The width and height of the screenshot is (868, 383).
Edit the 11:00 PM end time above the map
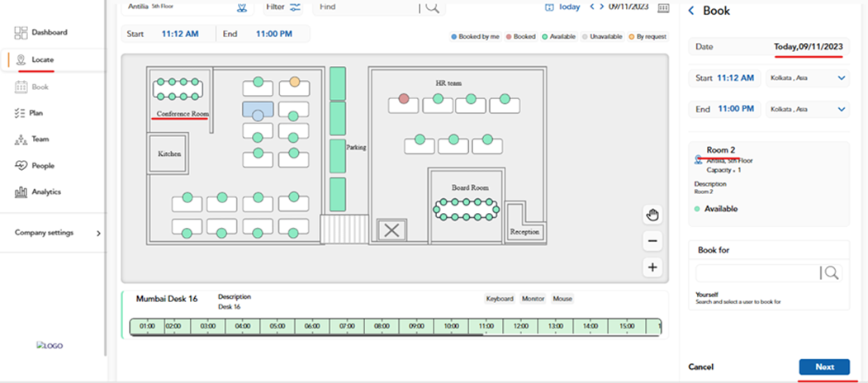click(274, 34)
